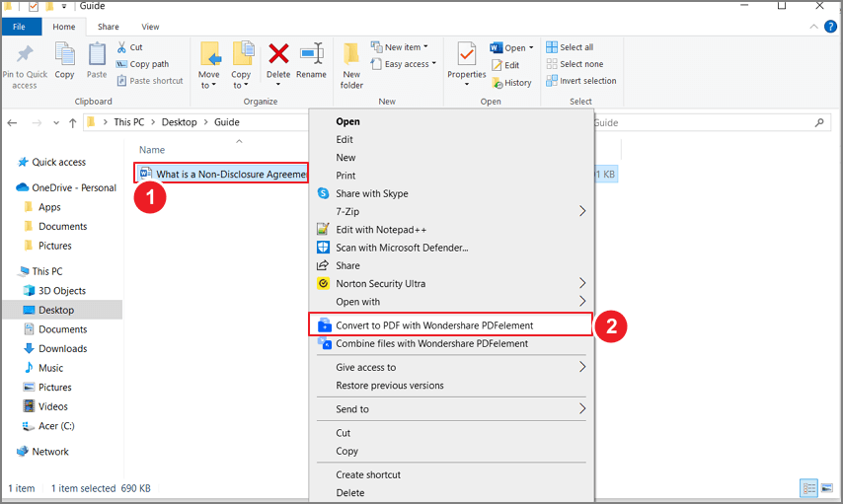The height and width of the screenshot is (504, 843).
Task: Expand the Send to submenu
Action: click(x=582, y=409)
